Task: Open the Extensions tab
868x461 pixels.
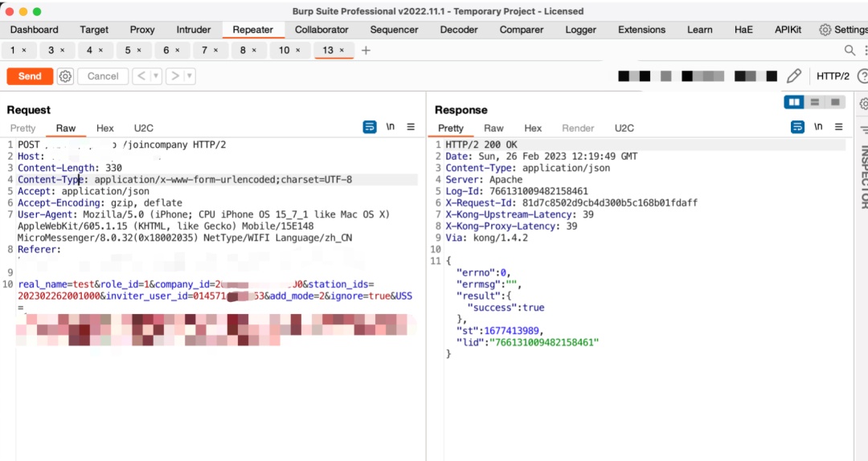Action: coord(641,30)
